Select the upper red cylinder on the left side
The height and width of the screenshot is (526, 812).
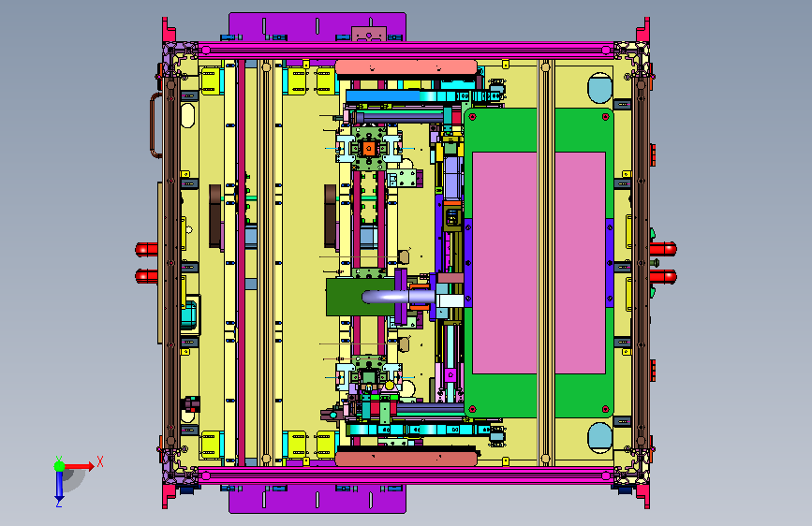[146, 250]
